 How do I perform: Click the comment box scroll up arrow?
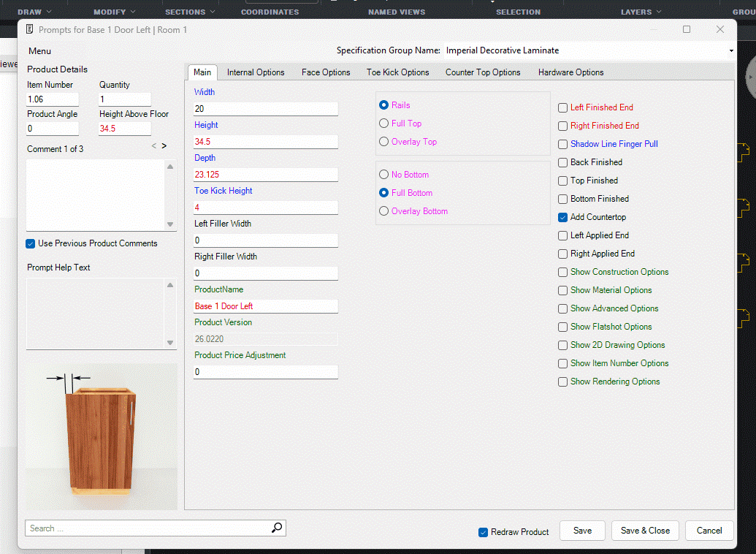tap(170, 167)
